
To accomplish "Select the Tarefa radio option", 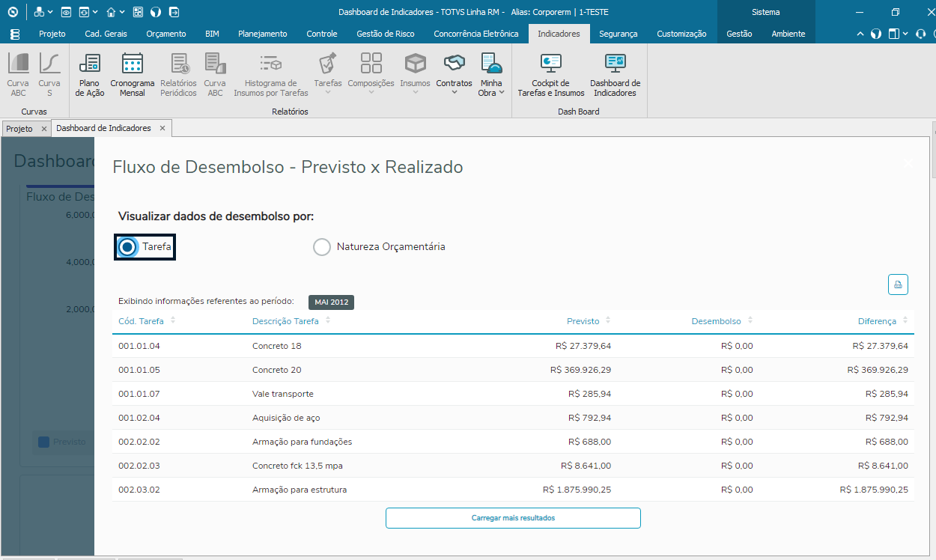I will click(x=128, y=246).
